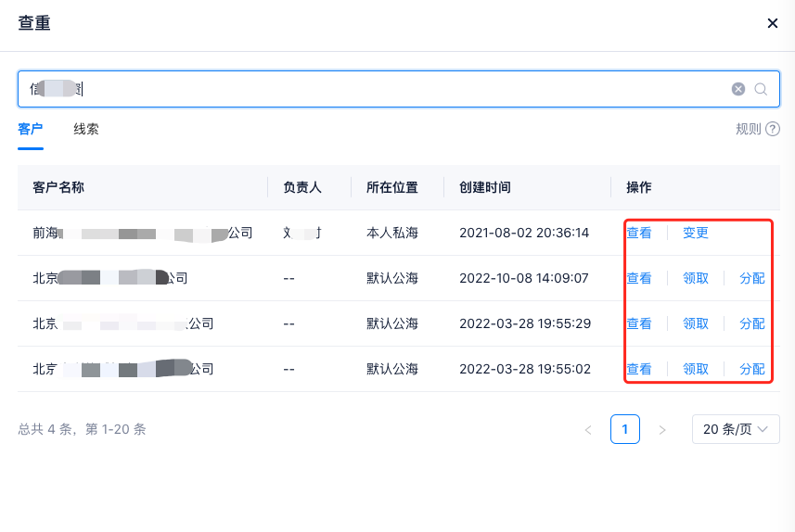The width and height of the screenshot is (795, 532).
Task: Click 查看 for the 19:55:29 record
Action: [639, 323]
